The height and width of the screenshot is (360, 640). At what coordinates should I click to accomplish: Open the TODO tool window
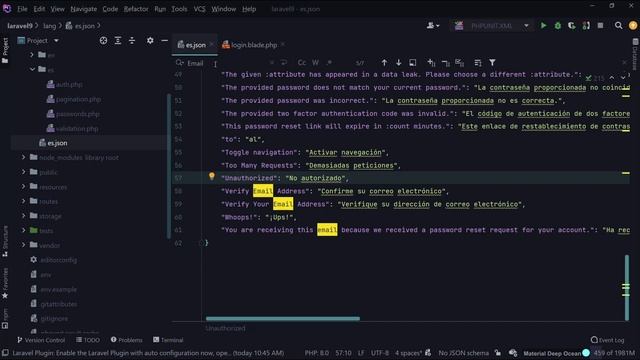(x=88, y=340)
